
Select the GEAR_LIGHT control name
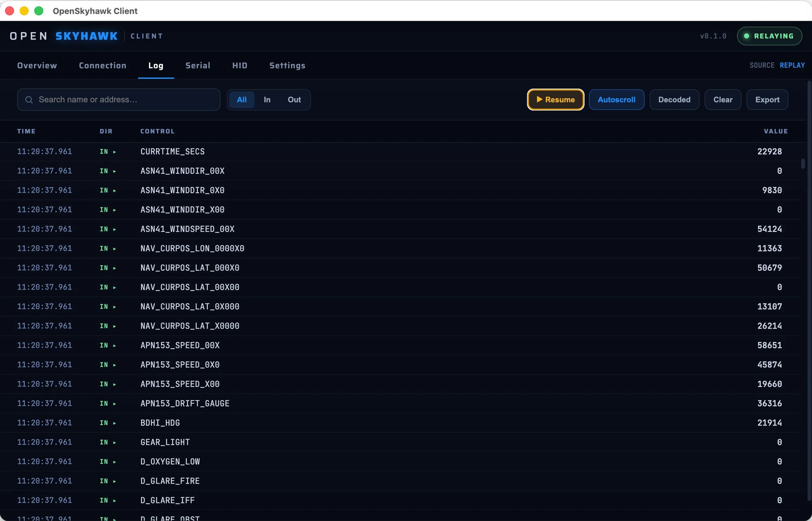point(165,442)
